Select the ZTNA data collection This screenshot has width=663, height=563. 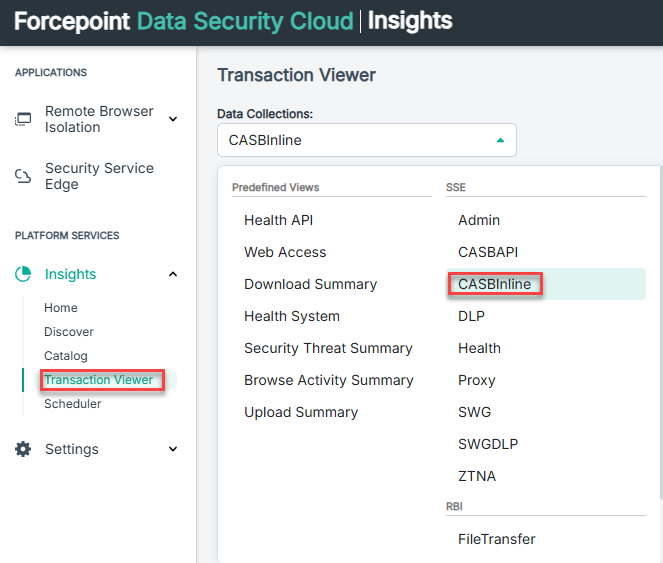pyautogui.click(x=477, y=476)
